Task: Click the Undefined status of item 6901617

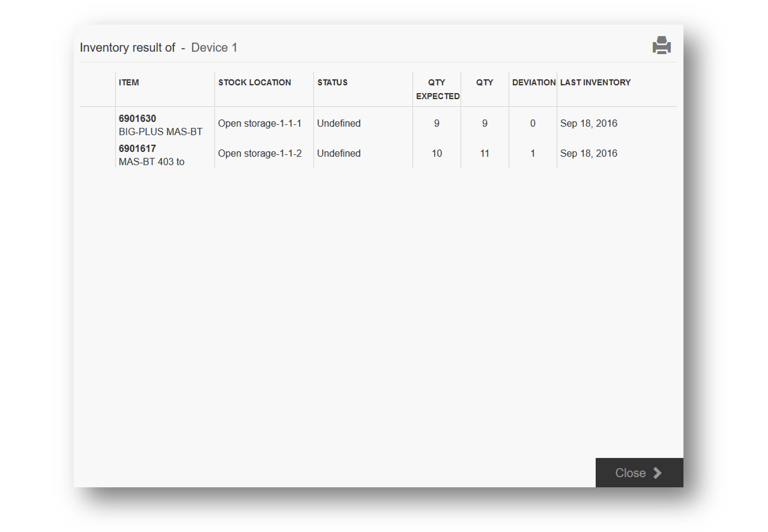Action: (x=339, y=154)
